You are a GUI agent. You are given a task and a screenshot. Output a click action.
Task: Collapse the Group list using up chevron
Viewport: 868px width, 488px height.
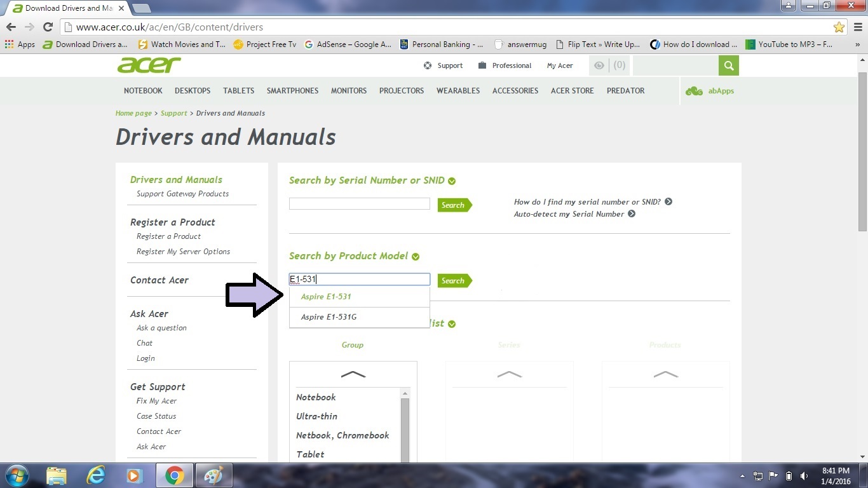(353, 374)
